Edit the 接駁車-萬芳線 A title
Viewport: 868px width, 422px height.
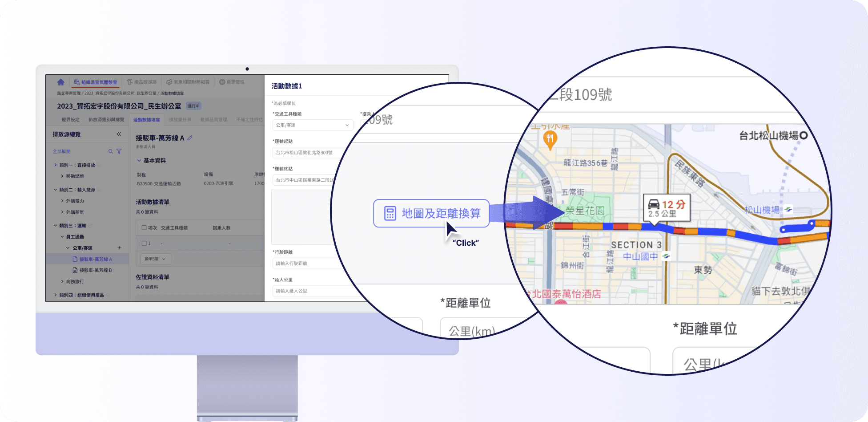(190, 138)
